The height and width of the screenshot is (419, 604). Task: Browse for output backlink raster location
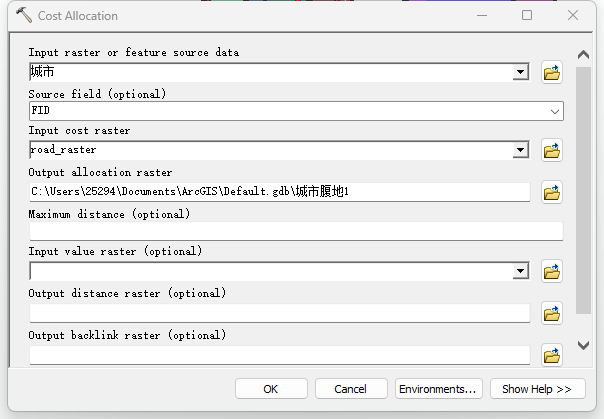pos(552,355)
